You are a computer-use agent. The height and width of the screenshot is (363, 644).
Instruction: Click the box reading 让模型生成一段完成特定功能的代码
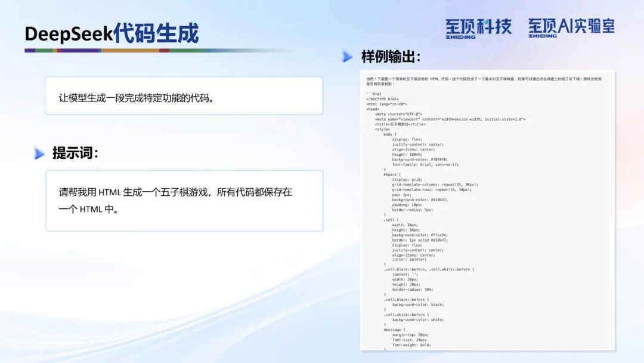(184, 96)
